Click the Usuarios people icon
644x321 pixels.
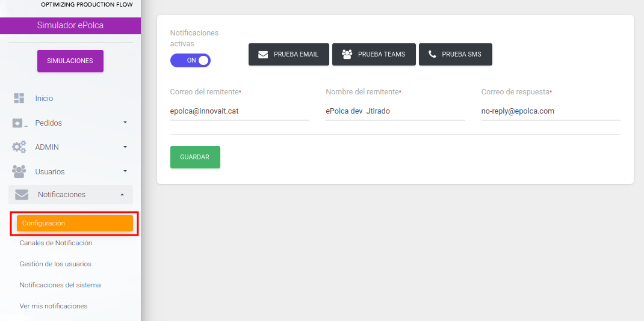coord(19,171)
